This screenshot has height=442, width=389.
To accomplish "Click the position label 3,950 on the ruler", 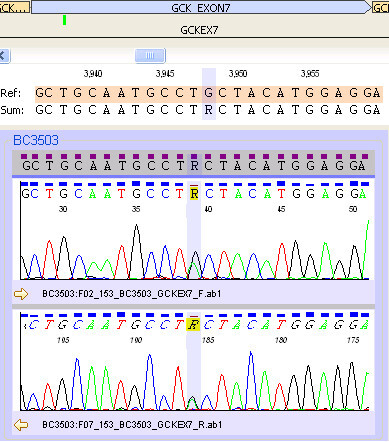I will [238, 74].
